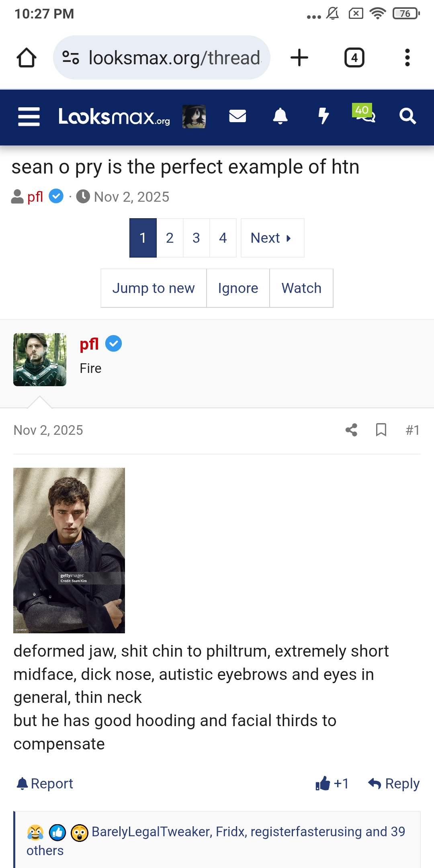Screen dimensions: 434x868
Task: Open site settings icon in address bar
Action: (71, 57)
